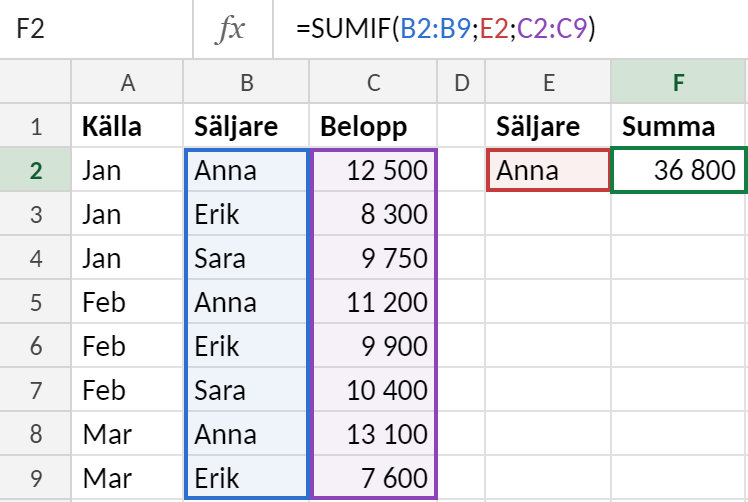Click cell A6 containing Feb
Viewport: 748px width, 502px height.
coord(127,345)
